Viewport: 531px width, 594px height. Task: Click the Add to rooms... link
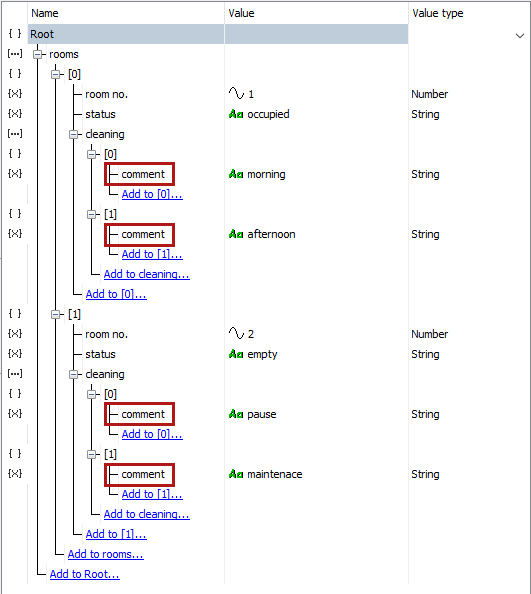click(106, 554)
